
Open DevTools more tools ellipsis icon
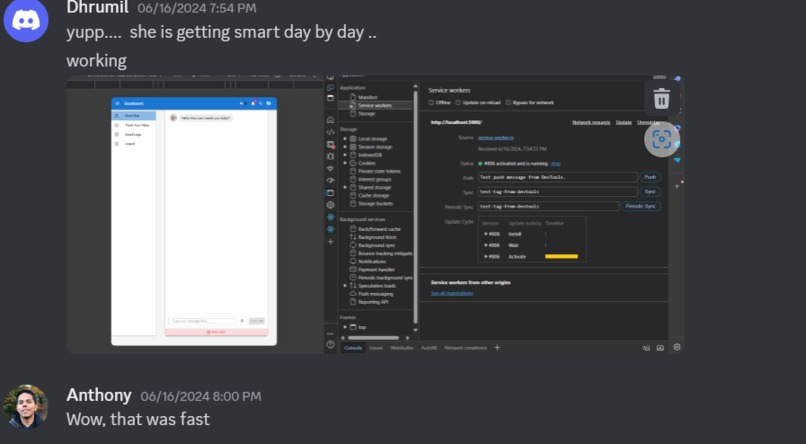point(330,334)
